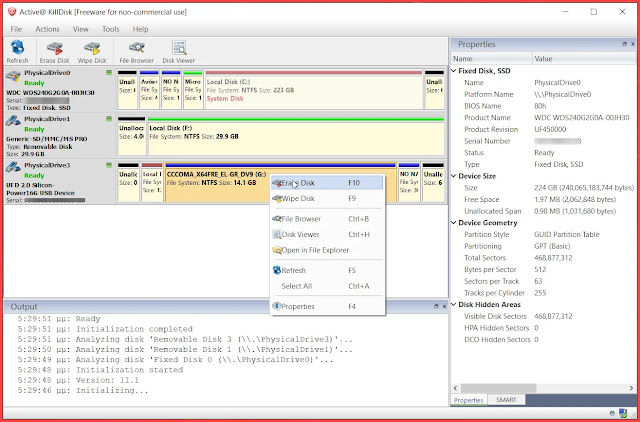This screenshot has width=640, height=422.
Task: Choose Select All in the context menu
Action: coord(327,286)
